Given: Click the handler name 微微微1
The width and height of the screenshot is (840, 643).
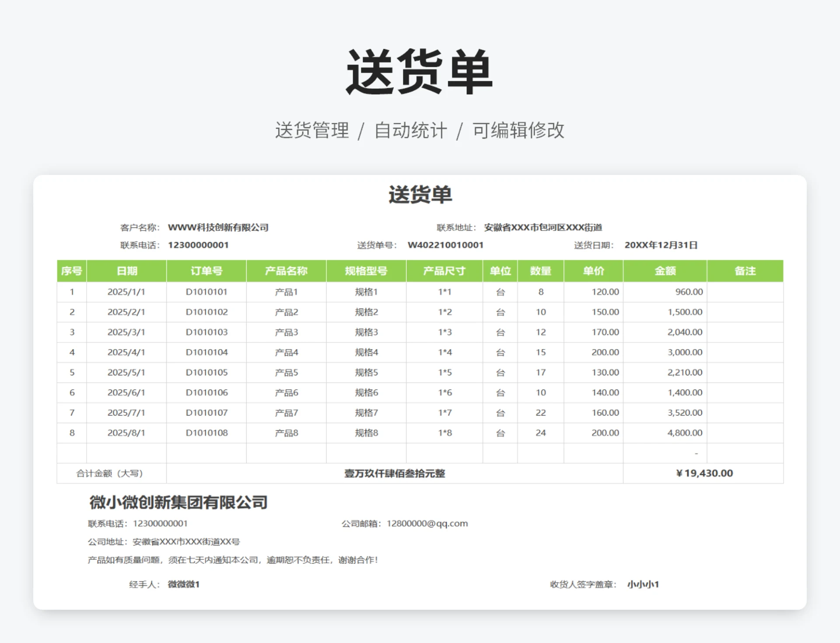Looking at the screenshot, I should (184, 584).
